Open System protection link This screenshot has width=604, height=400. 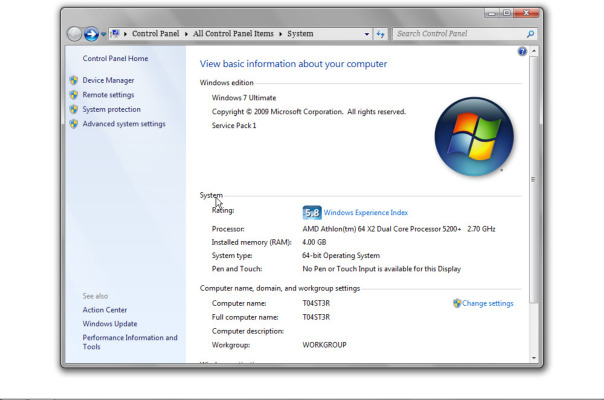[x=111, y=109]
